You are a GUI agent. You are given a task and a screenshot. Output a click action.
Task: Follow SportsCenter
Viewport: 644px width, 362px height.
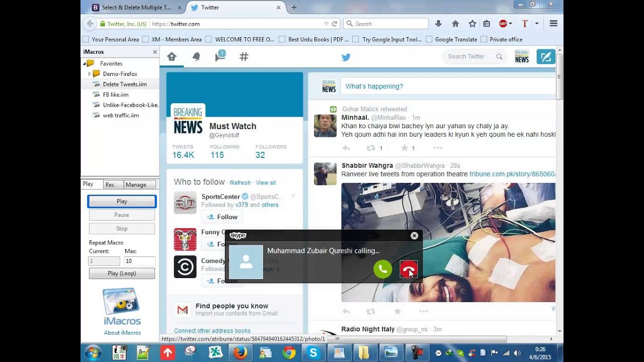point(222,217)
